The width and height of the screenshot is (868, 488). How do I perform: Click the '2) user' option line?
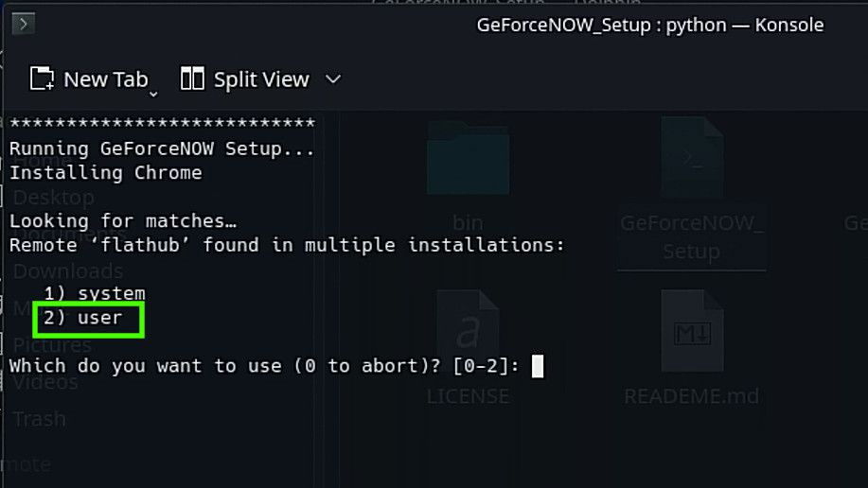point(83,318)
